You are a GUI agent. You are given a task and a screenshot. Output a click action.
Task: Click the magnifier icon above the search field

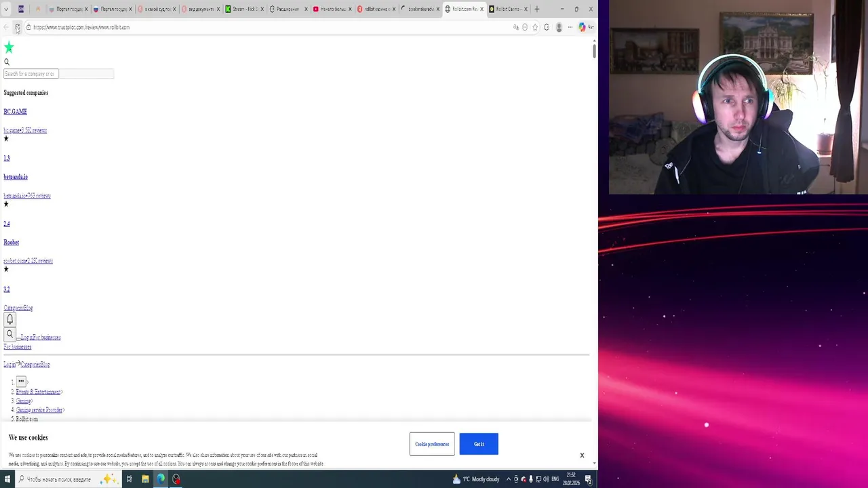click(x=7, y=62)
